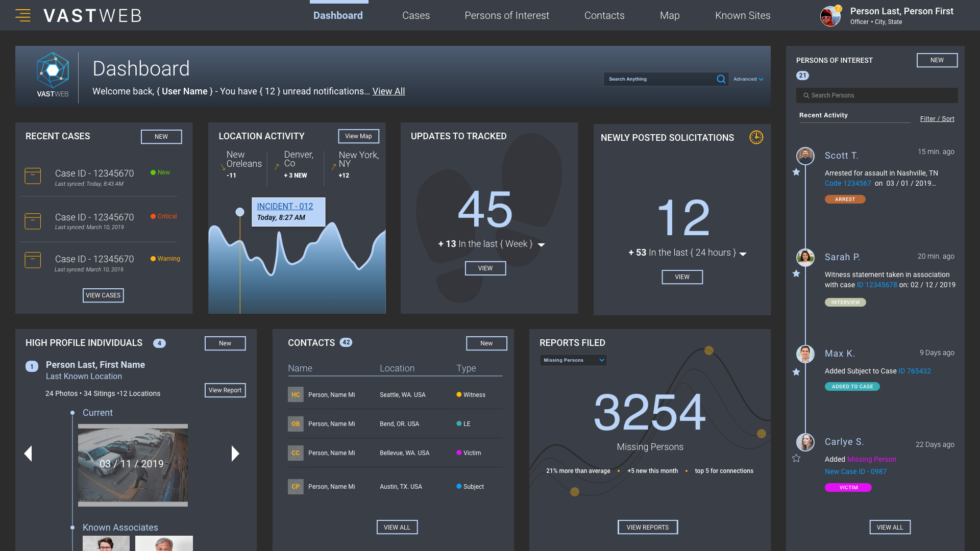This screenshot has width=980, height=551.
Task: Open case ID 765432 link for Max K.
Action: tap(915, 371)
